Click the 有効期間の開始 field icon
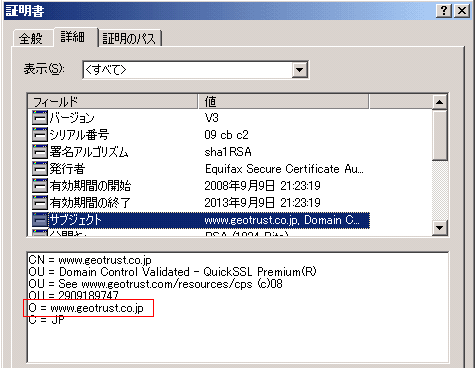Viewport: 475px width, 368px height. 40,186
